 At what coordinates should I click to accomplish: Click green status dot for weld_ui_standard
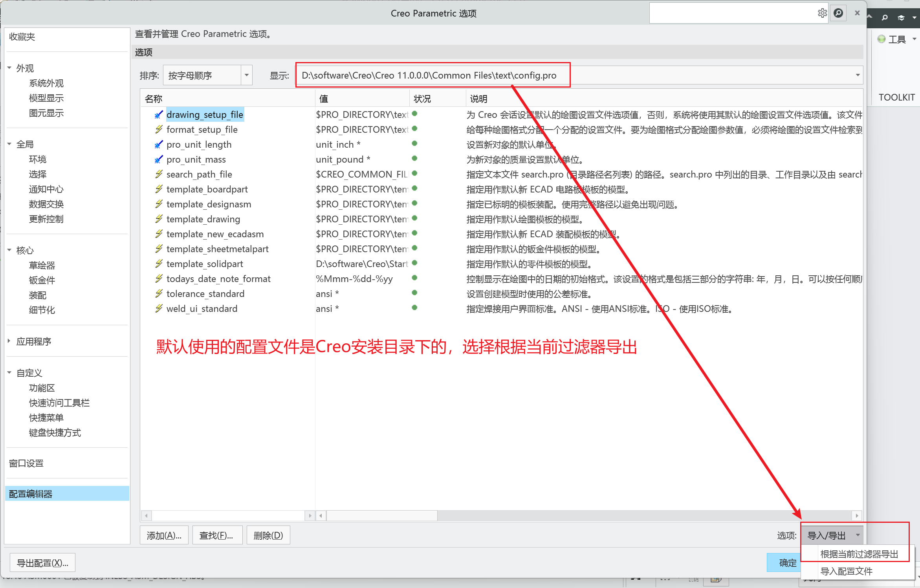point(414,308)
